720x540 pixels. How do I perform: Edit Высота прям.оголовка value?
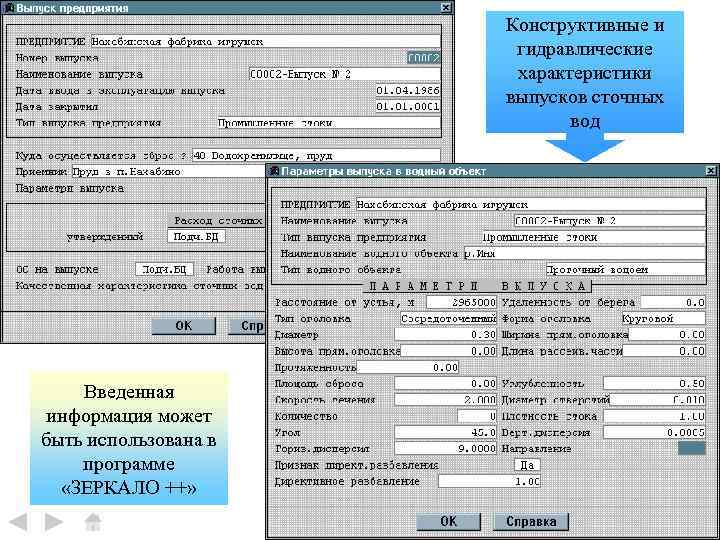(448, 351)
